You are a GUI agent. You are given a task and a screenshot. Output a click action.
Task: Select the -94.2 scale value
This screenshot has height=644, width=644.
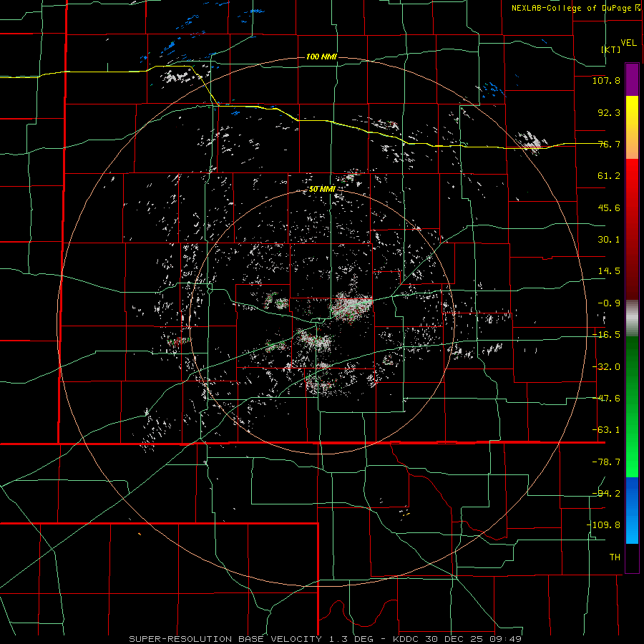point(606,494)
